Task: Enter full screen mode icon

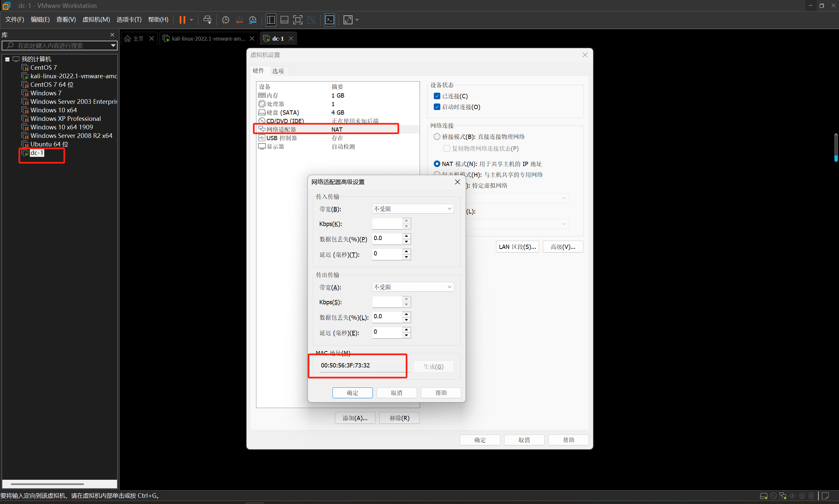Action: click(x=297, y=20)
